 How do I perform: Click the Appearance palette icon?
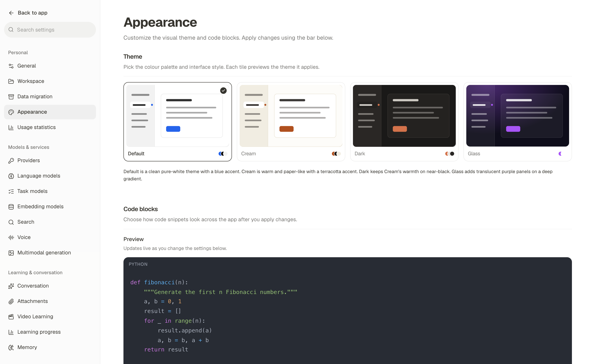11,112
